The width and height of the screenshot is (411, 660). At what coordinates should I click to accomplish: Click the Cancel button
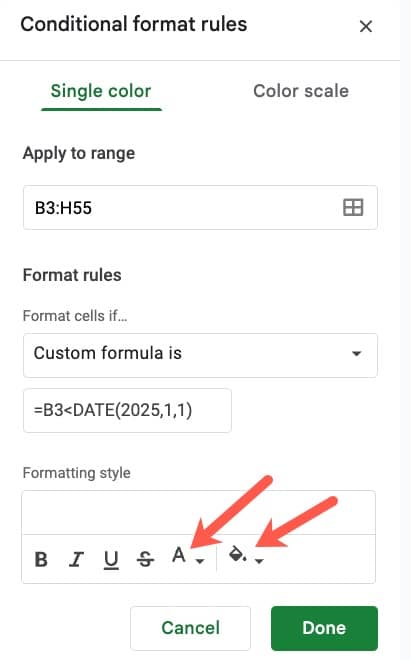tap(190, 628)
